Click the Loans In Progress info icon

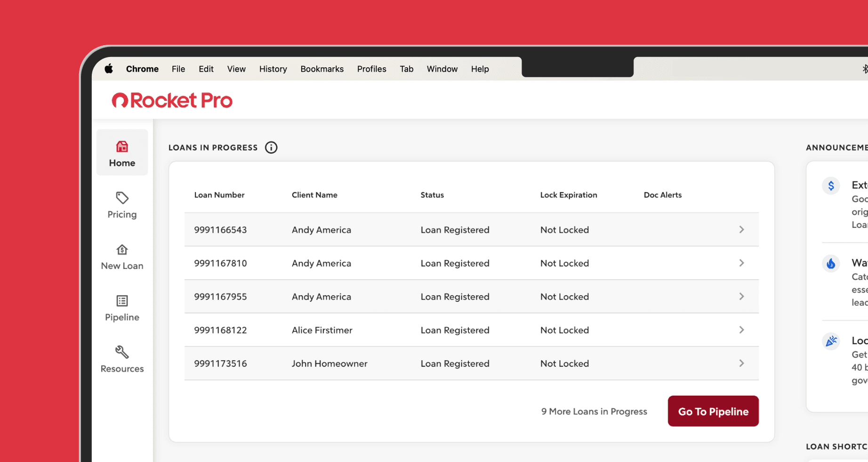pos(271,147)
